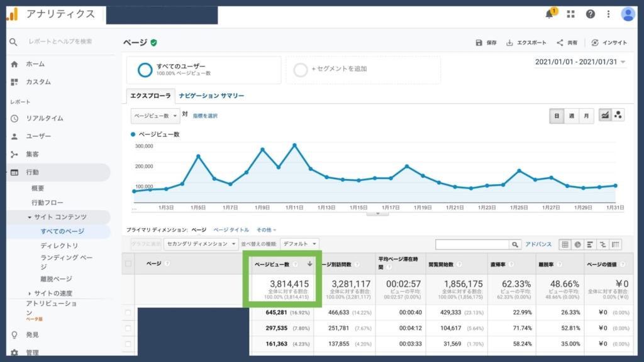Toggle the header select-all checkbox
Screen dimensions: 644x362
pos(128,263)
